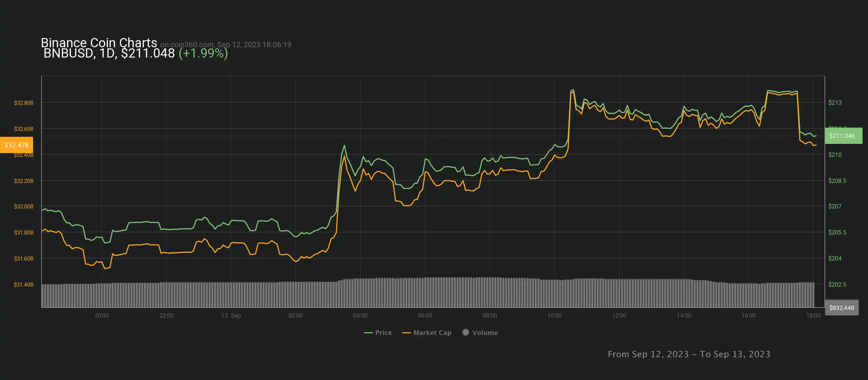Click the $32.00B market cap axis label
Screen dimensions: 868x380
[24, 206]
